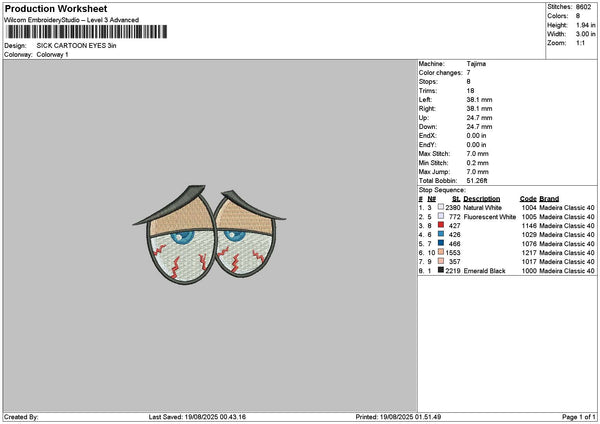Viewport: 600px width, 424px height.
Task: Click thread code '1076'
Action: tap(529, 243)
